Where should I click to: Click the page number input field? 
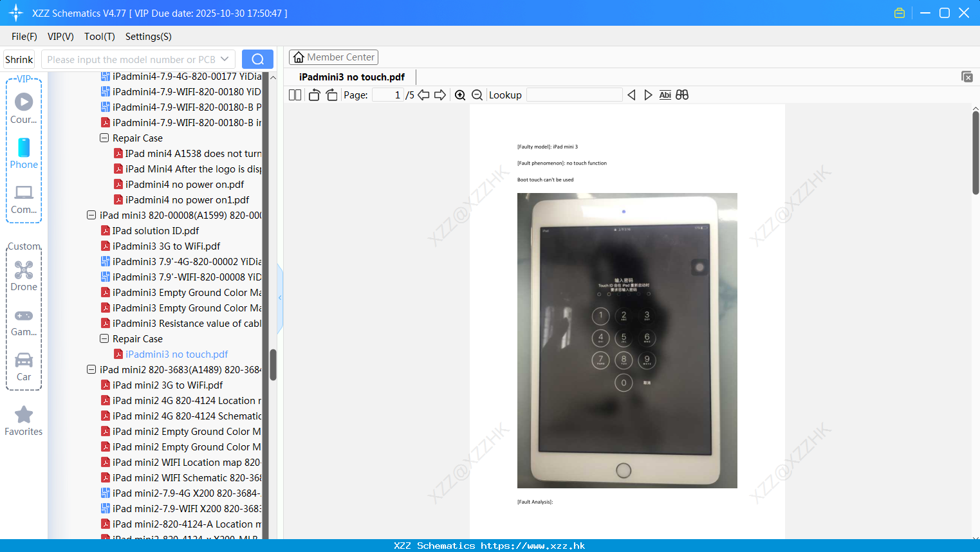(x=387, y=95)
